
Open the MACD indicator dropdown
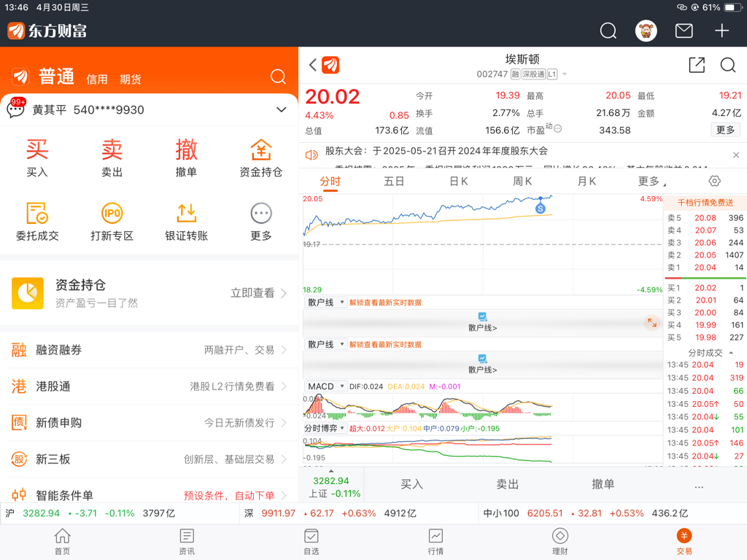326,386
